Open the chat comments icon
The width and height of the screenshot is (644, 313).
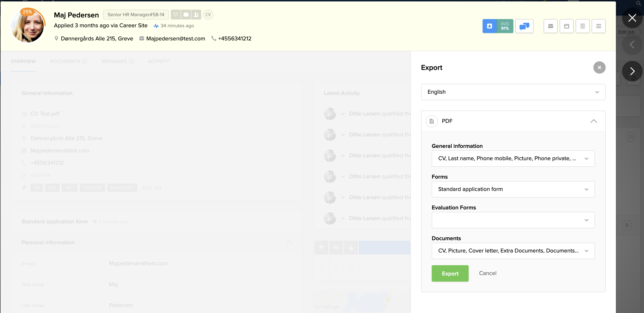[524, 26]
